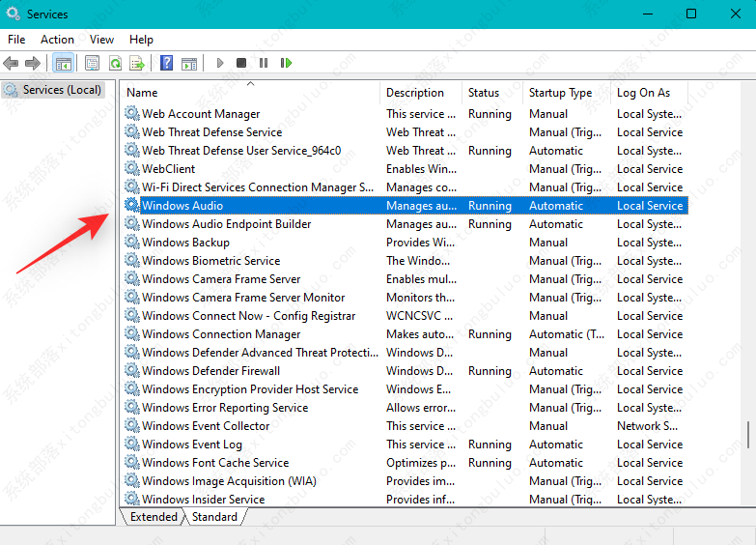This screenshot has width=756, height=545.
Task: Click the Forward arrow in toolbar
Action: click(33, 63)
